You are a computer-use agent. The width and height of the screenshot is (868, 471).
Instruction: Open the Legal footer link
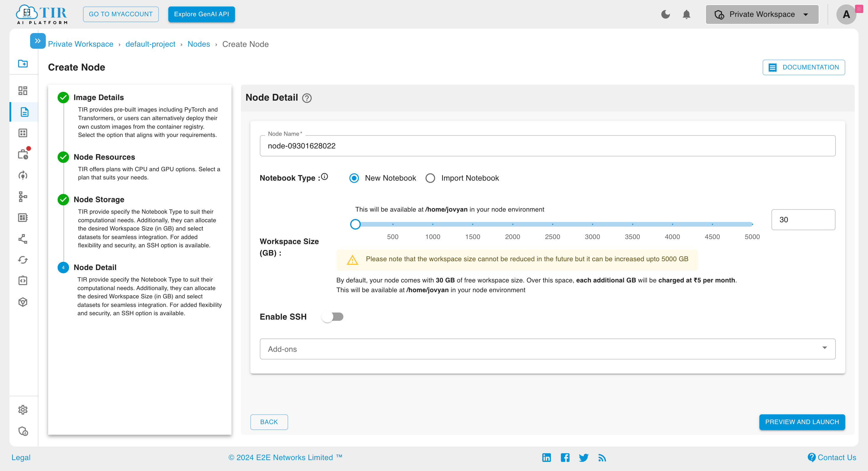21,457
